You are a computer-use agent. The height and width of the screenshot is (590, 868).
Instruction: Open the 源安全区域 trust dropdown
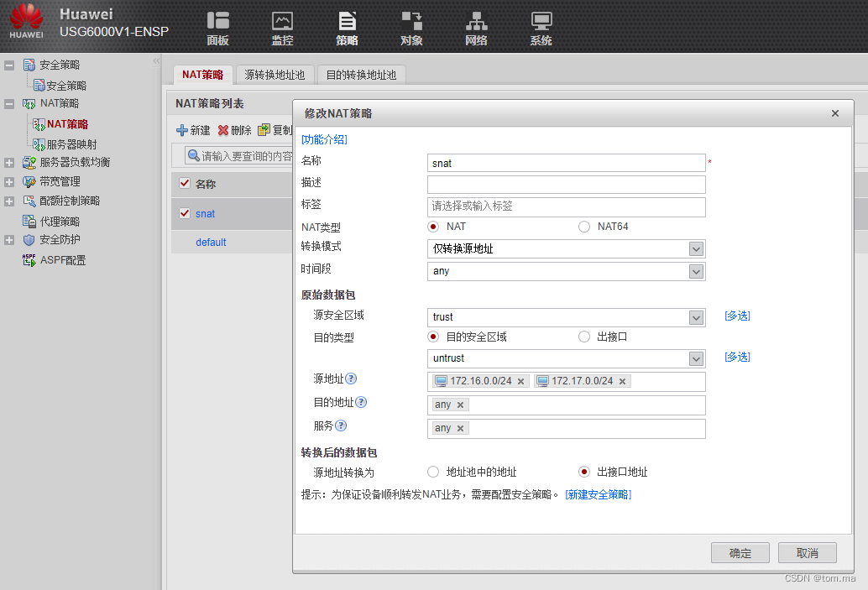(x=697, y=318)
